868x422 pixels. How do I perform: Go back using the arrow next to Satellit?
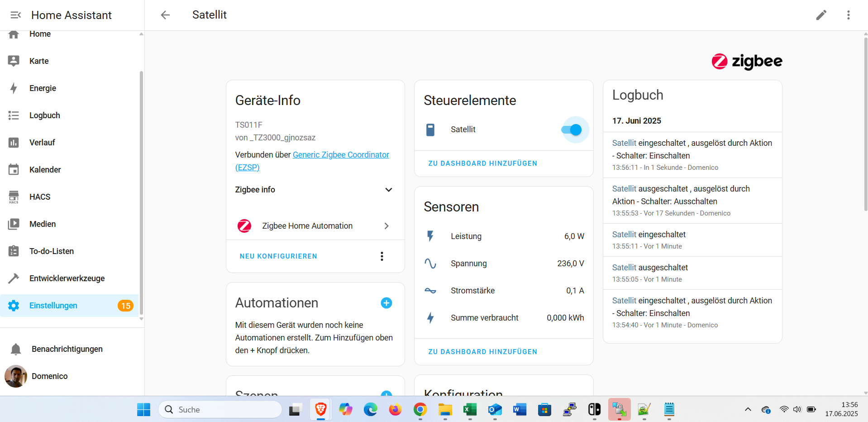165,15
